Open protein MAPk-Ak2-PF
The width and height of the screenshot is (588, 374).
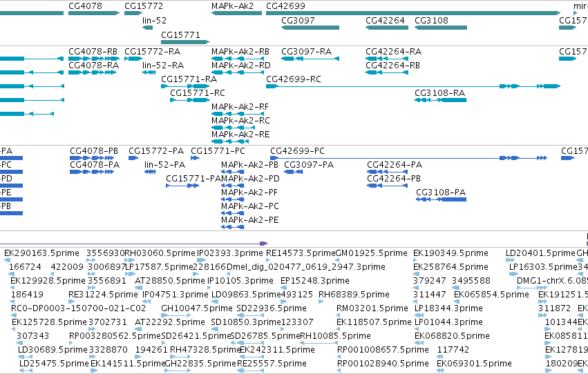pos(249,193)
